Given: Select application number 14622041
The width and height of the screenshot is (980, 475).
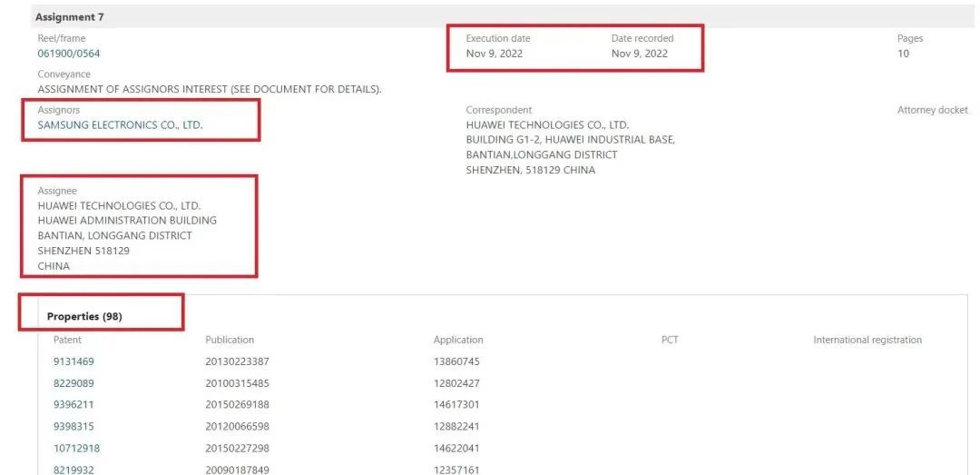Looking at the screenshot, I should point(456,449).
